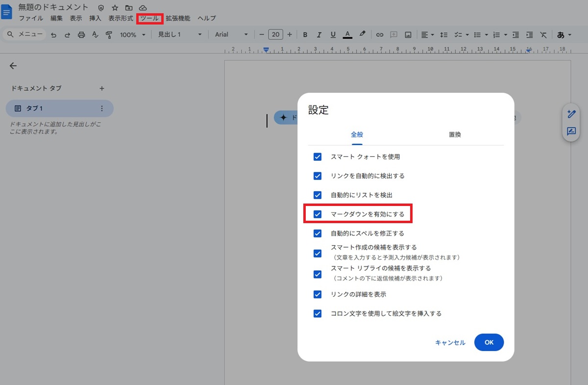Select the paint format roller icon
The width and height of the screenshot is (588, 385).
point(109,35)
